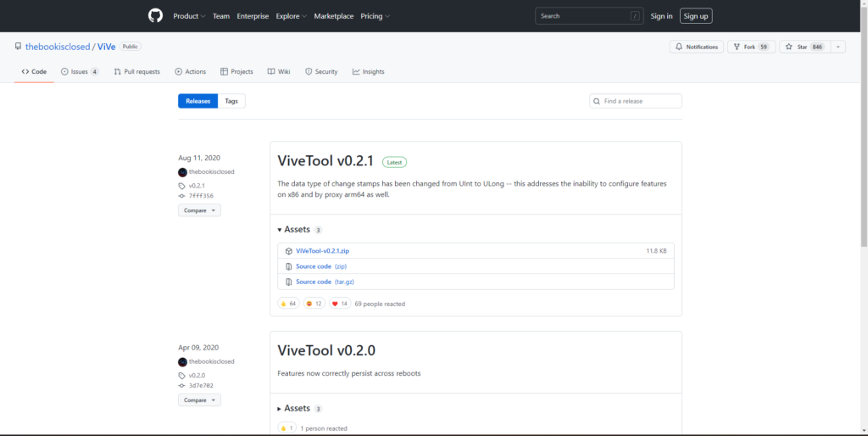This screenshot has height=436, width=868.
Task: Switch to the Code tab
Action: (34, 71)
